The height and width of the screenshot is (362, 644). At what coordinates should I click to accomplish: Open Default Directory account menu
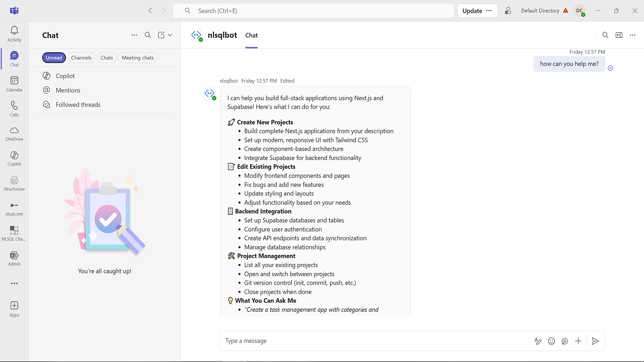(540, 11)
